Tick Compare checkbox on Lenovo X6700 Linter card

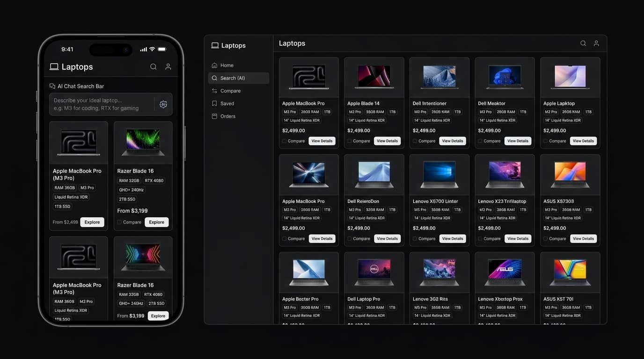pos(415,238)
